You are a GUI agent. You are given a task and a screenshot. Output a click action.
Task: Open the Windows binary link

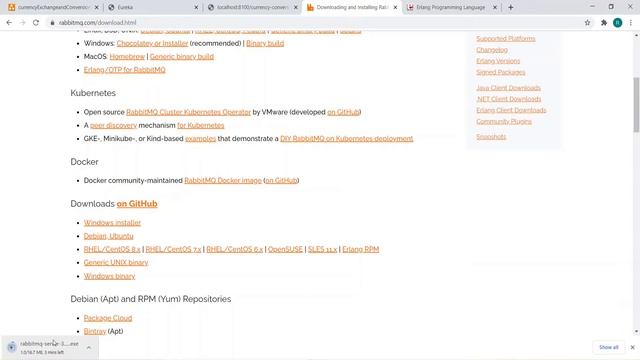tap(109, 276)
